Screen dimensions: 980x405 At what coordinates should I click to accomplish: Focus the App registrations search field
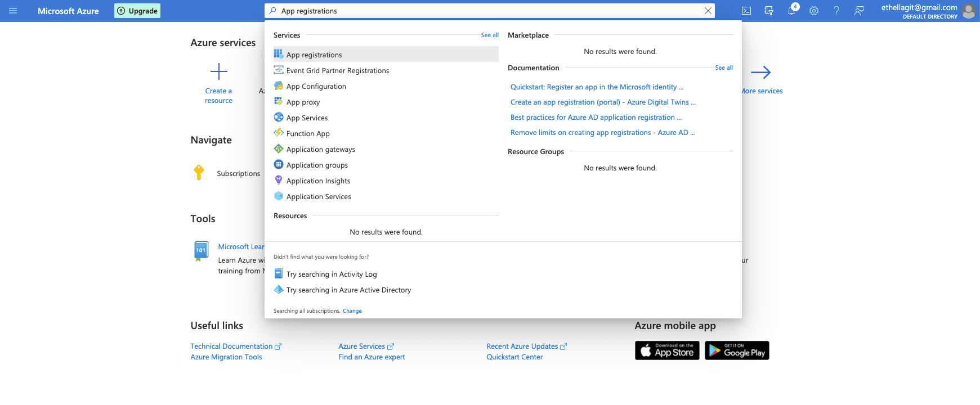click(490, 11)
